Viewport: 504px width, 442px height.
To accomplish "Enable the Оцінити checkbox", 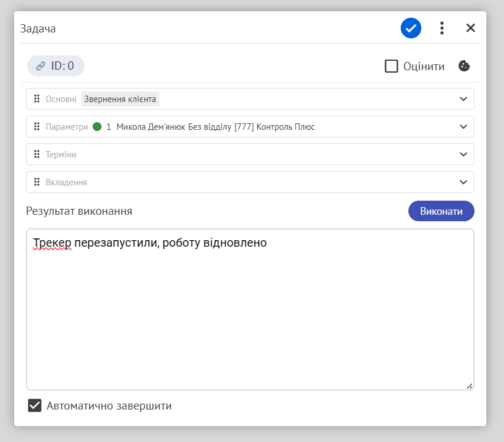I will (391, 66).
